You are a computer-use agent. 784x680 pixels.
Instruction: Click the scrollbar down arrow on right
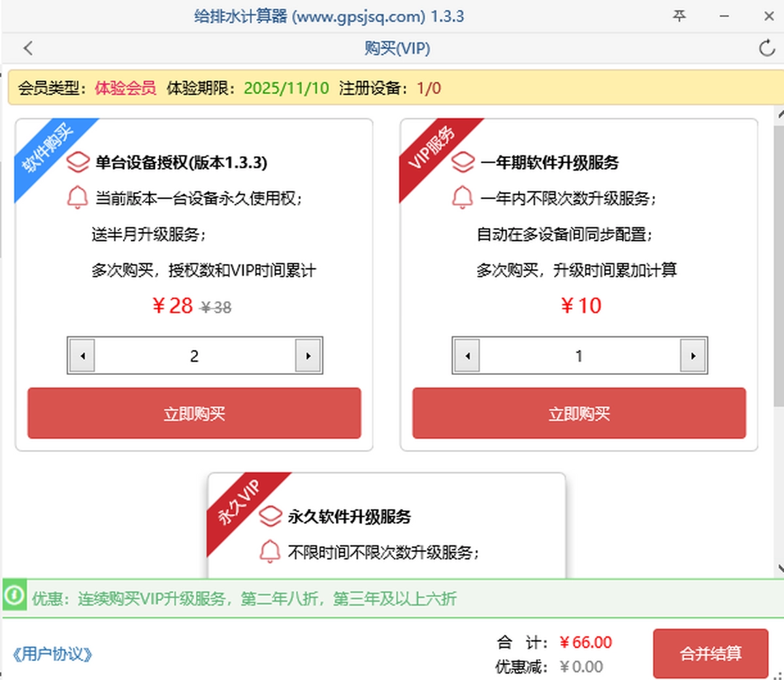(779, 568)
